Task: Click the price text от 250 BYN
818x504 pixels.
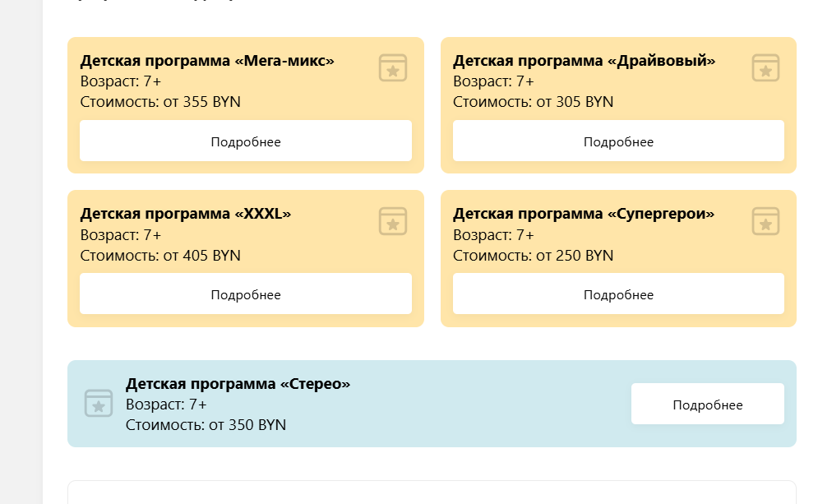Action: 575,255
